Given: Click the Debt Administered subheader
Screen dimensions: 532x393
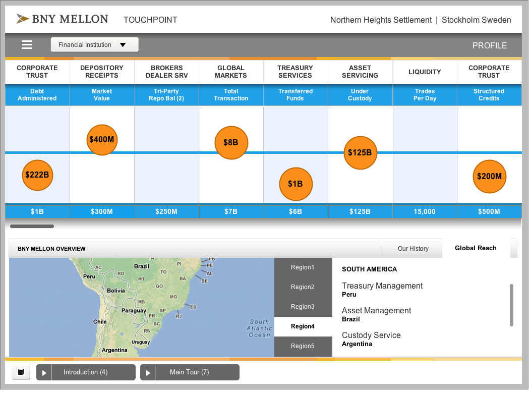Looking at the screenshot, I should coord(37,95).
